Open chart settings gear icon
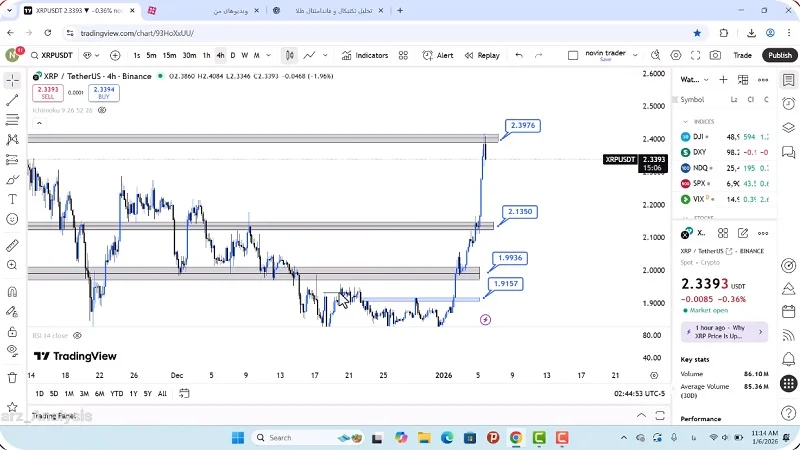Viewport: 800px width, 450px height. tap(676, 56)
